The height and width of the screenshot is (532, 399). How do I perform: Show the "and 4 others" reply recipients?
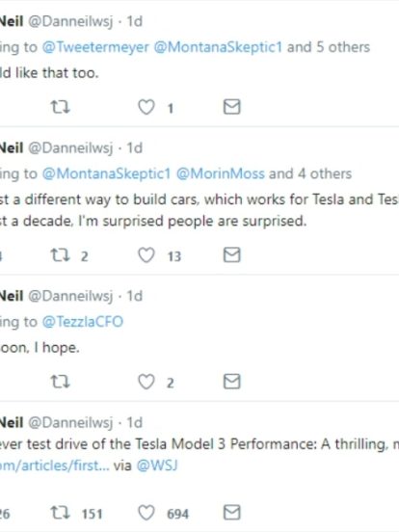(x=310, y=173)
